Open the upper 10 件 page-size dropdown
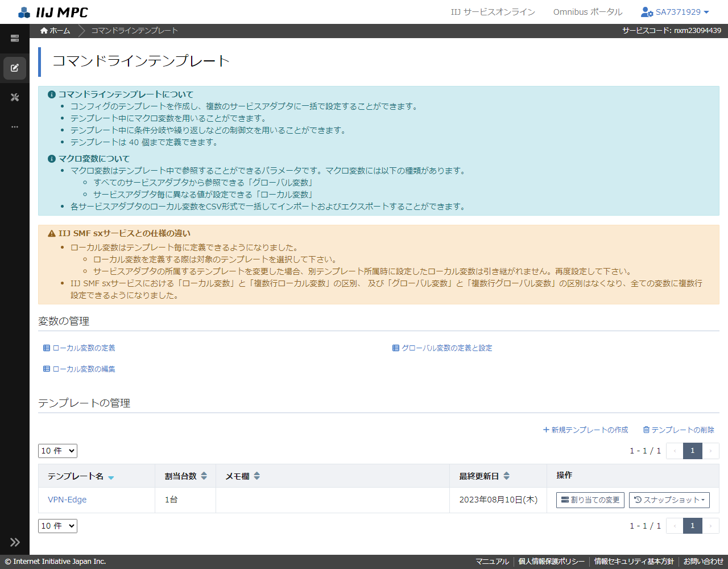The image size is (728, 569). (x=57, y=451)
